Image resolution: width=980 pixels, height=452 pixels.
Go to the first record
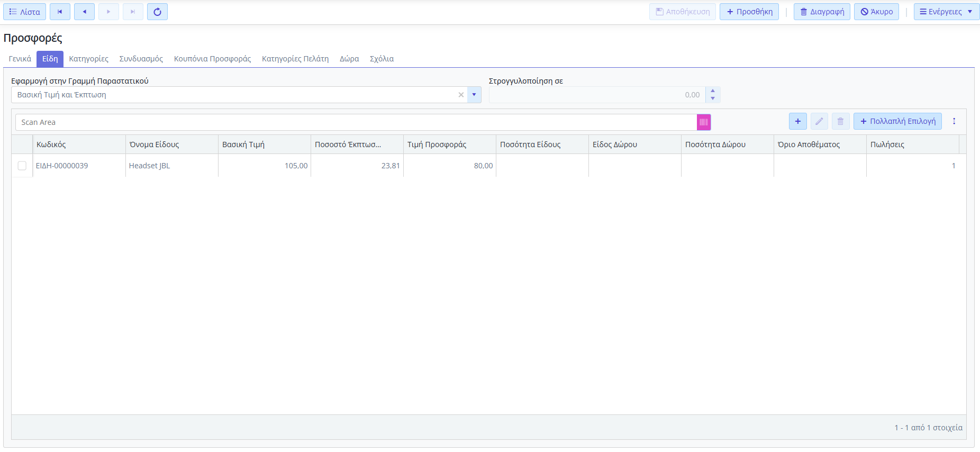pos(60,12)
